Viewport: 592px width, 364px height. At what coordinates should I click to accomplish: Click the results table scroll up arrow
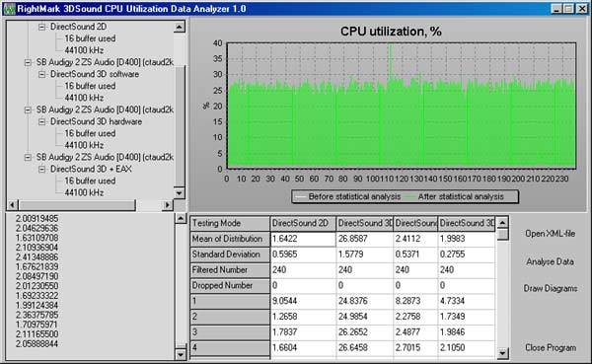[x=502, y=223]
